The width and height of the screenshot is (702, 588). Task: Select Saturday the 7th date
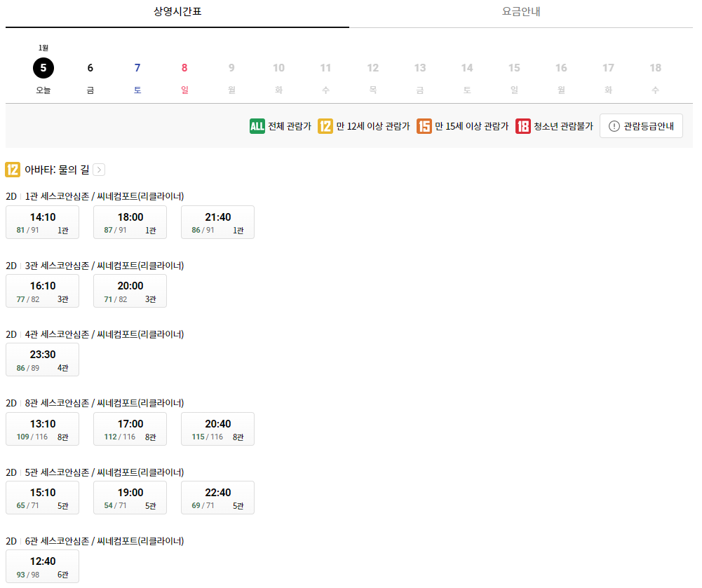[137, 68]
